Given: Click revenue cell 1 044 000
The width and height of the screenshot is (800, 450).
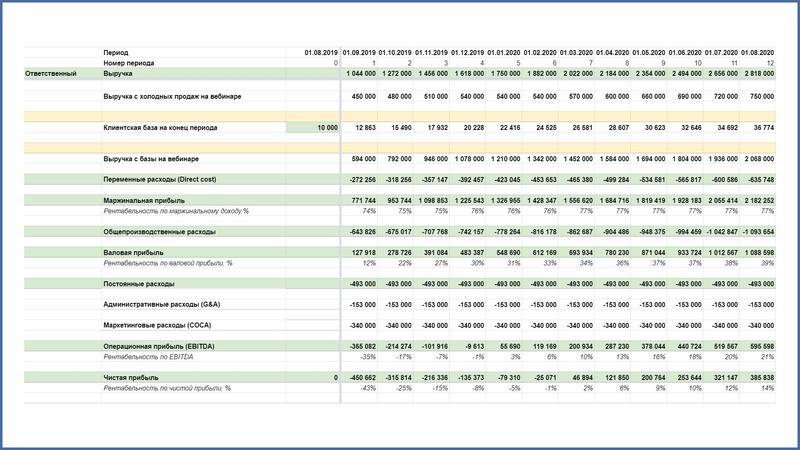Looking at the screenshot, I should [x=361, y=73].
